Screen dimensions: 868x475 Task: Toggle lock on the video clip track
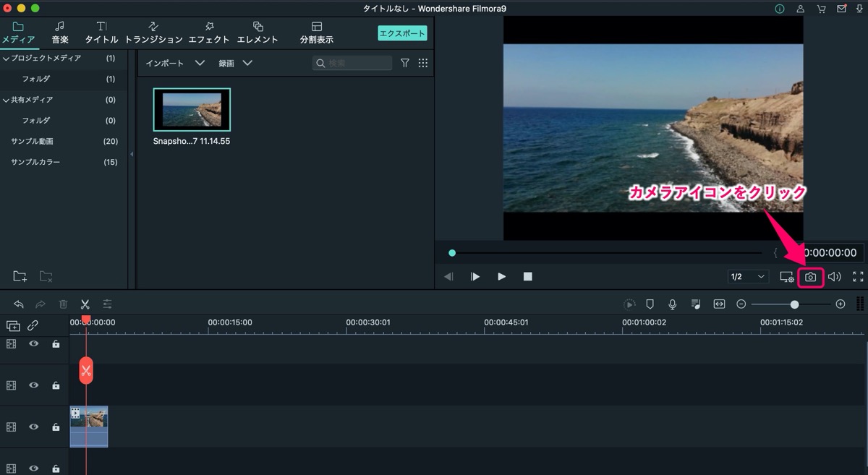[56, 427]
